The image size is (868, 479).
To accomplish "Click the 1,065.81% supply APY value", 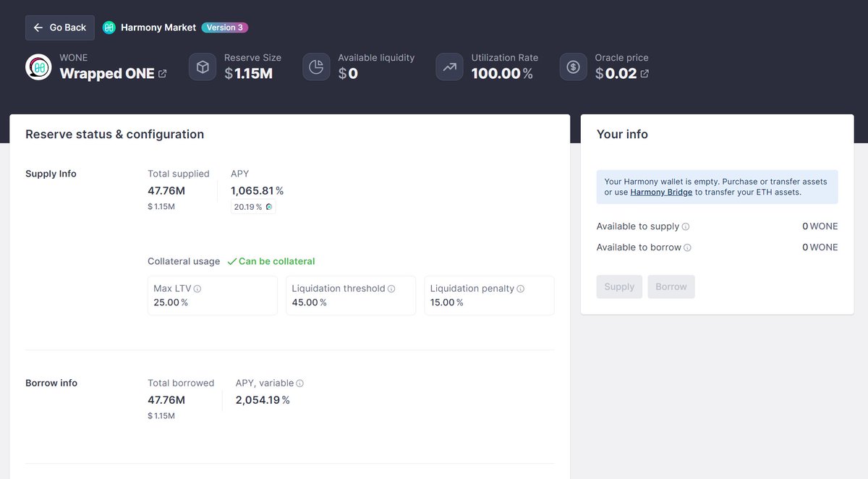I will click(257, 191).
